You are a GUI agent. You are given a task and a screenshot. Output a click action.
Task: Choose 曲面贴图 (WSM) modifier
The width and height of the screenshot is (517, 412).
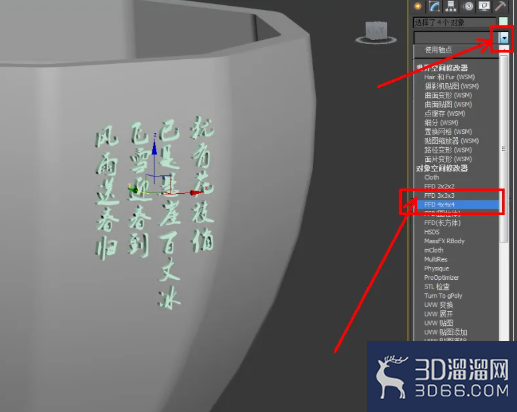point(448,105)
